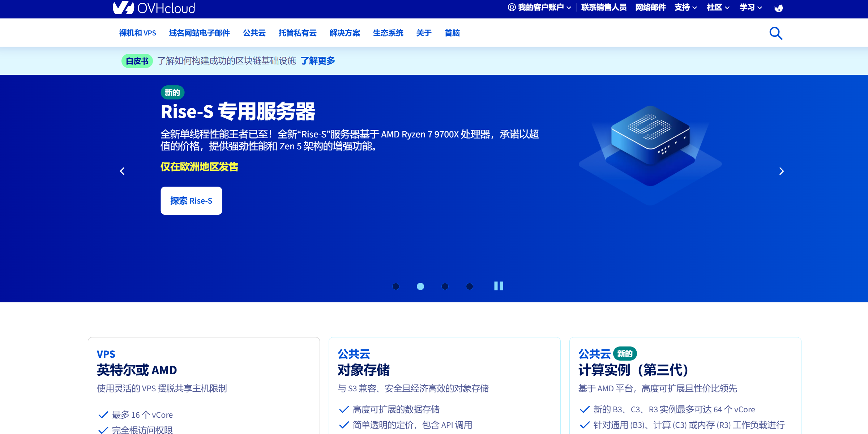Open 首脑 menu item

452,33
